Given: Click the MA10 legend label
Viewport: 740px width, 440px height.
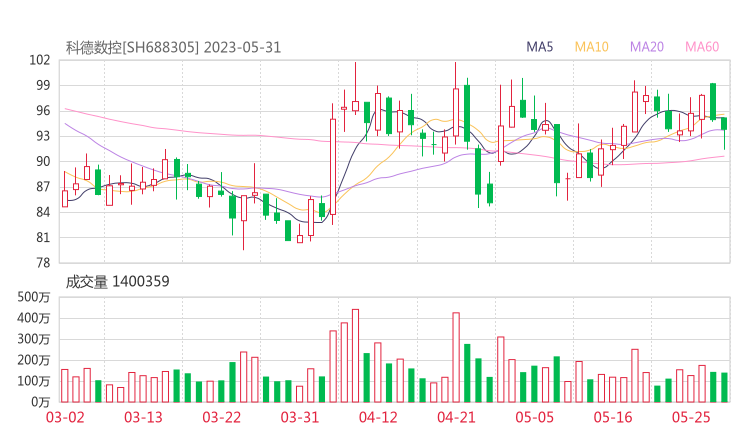Looking at the screenshot, I should 591,47.
